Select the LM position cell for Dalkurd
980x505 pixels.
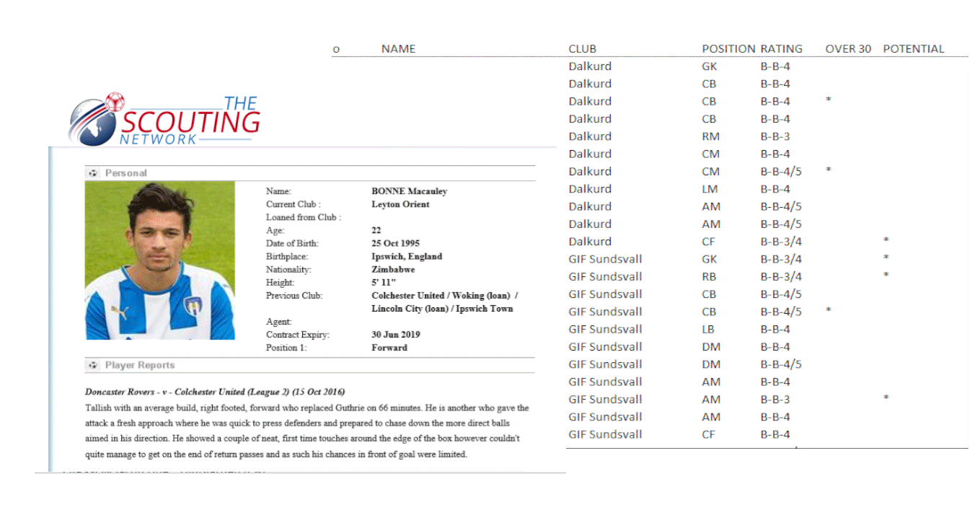coord(710,189)
